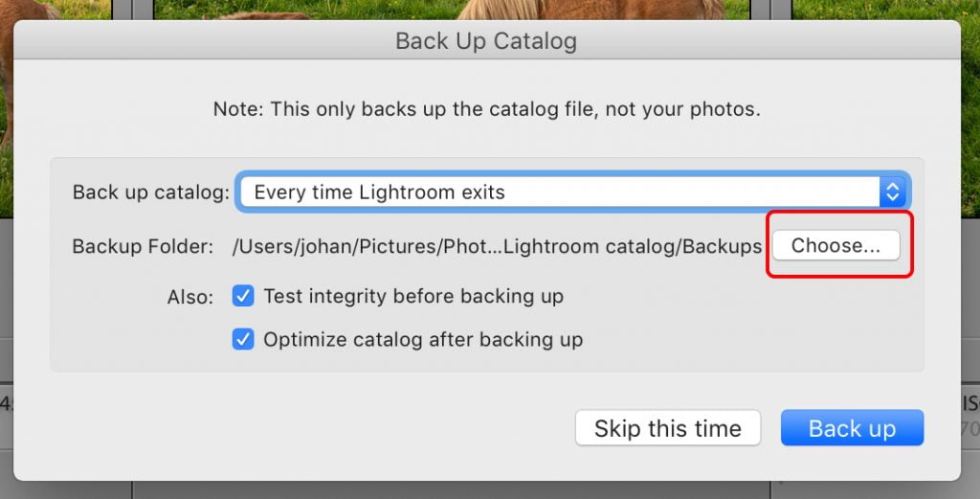Select the top-right grass photo thumbnail

[885, 10]
